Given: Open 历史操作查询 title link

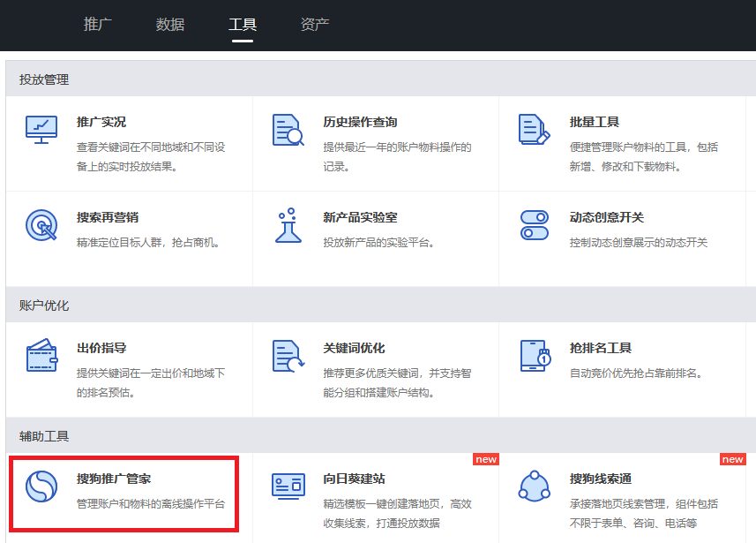Looking at the screenshot, I should [x=360, y=122].
